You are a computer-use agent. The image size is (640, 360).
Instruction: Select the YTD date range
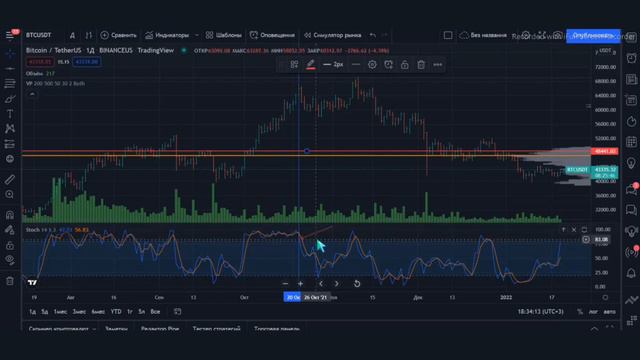pyautogui.click(x=116, y=311)
